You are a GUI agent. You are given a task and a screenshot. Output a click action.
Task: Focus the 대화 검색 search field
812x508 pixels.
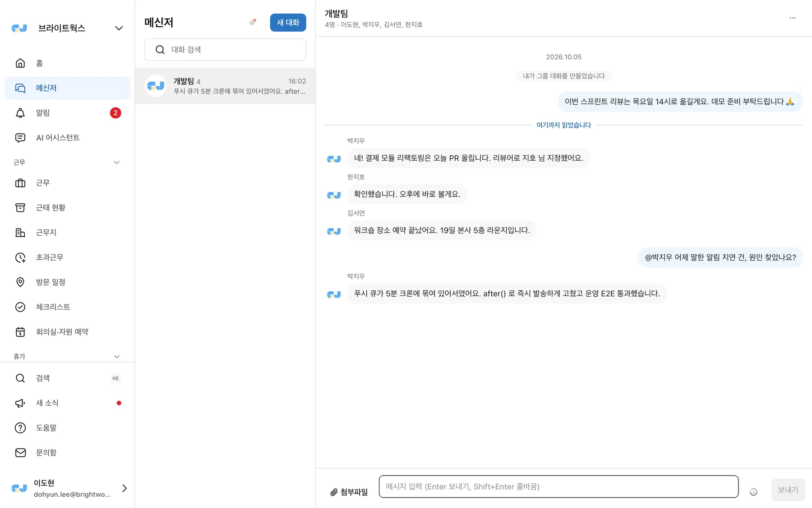225,50
